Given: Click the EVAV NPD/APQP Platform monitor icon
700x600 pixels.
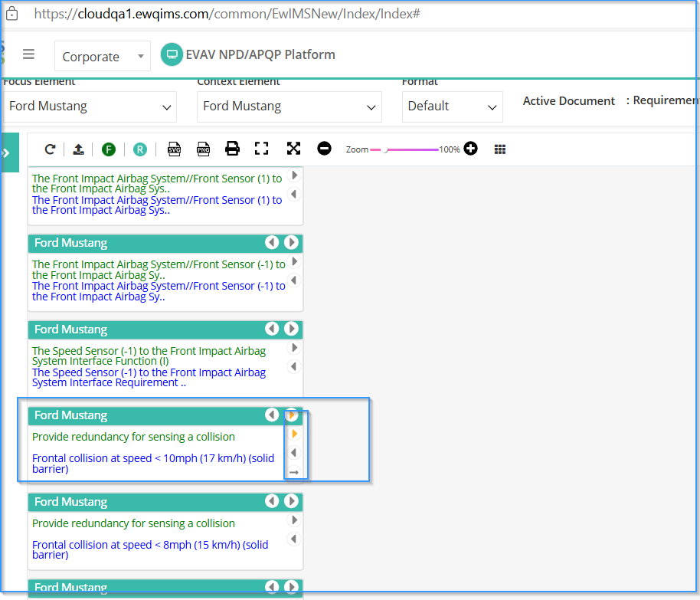Looking at the screenshot, I should [172, 54].
